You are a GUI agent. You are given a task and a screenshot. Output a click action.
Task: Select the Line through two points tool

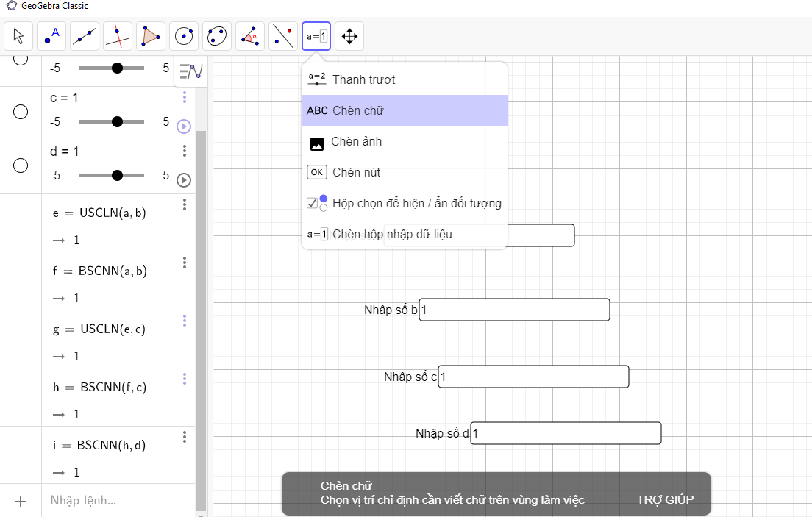(x=85, y=35)
